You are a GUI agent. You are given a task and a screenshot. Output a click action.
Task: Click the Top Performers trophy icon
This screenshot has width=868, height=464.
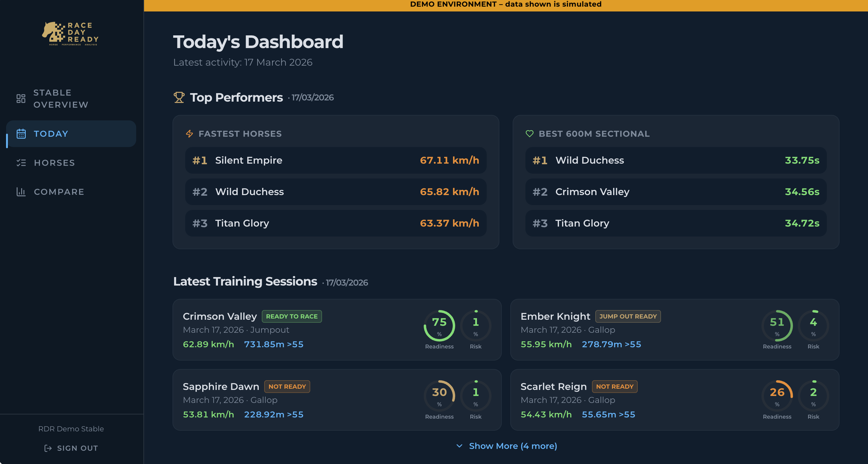coord(179,98)
